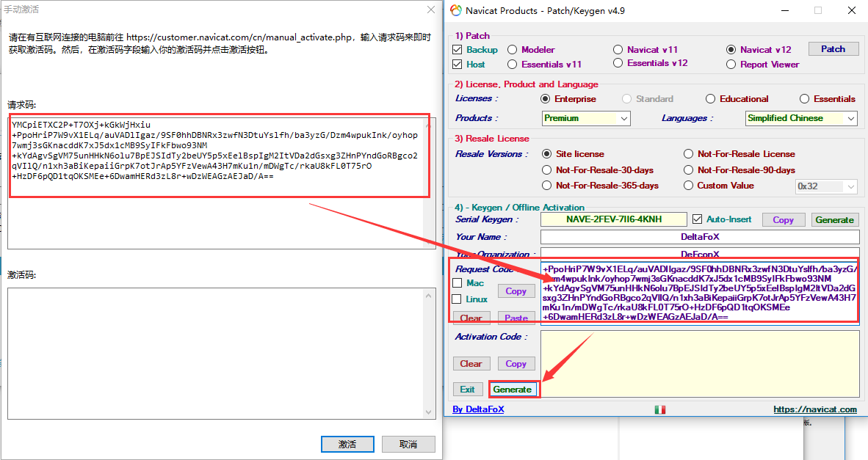Click the Serial Keygen field NAVE-2FEV-7II6-4KNH
Viewport: 868px width, 460px height.
click(x=613, y=219)
